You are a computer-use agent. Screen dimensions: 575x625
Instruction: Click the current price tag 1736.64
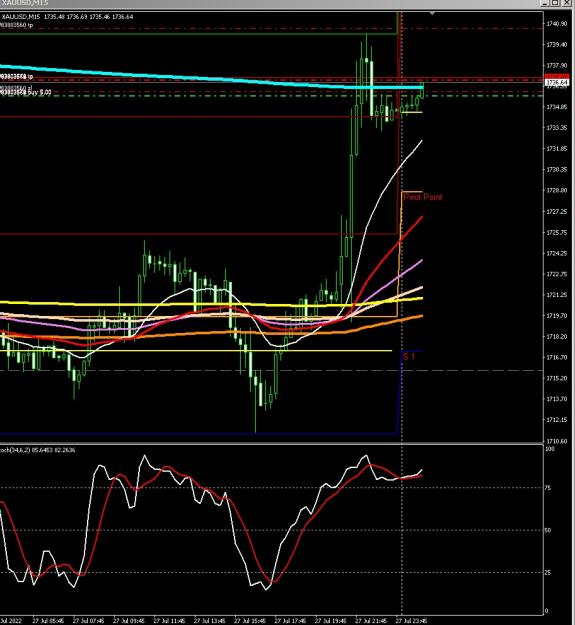pyautogui.click(x=556, y=83)
